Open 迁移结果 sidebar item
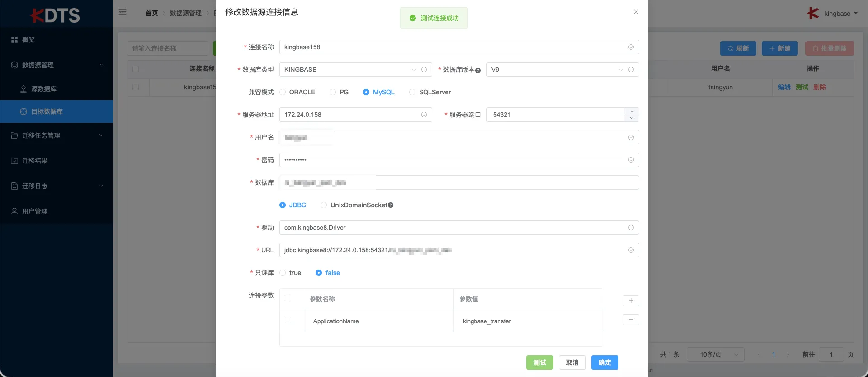Image resolution: width=868 pixels, height=377 pixels. pyautogui.click(x=57, y=161)
